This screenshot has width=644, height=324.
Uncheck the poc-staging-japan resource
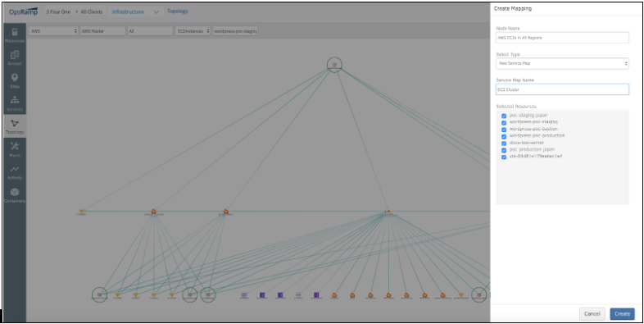coord(504,116)
